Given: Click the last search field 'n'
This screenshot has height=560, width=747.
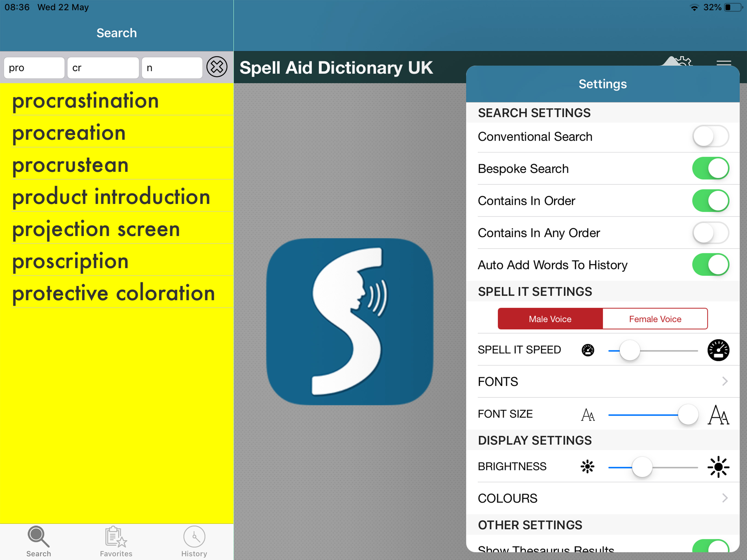Looking at the screenshot, I should pos(172,68).
